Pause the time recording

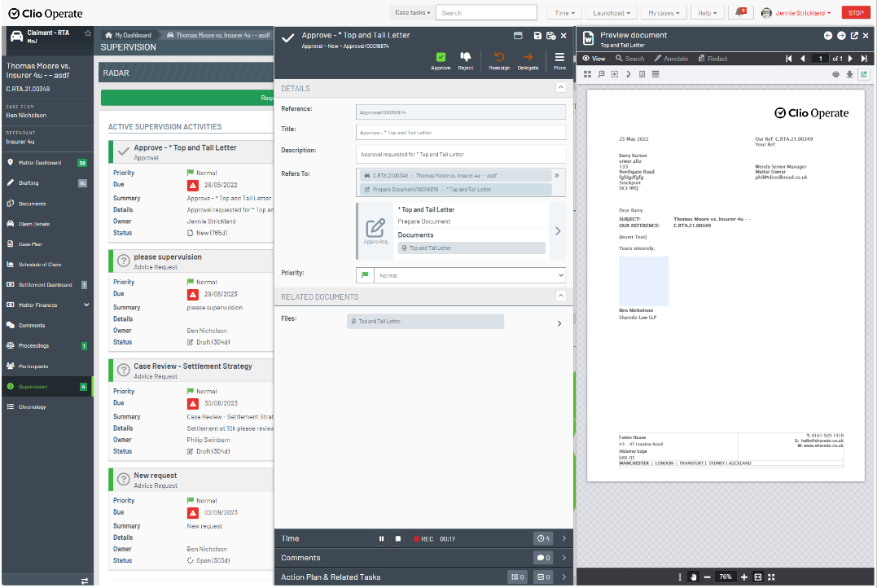click(x=381, y=539)
